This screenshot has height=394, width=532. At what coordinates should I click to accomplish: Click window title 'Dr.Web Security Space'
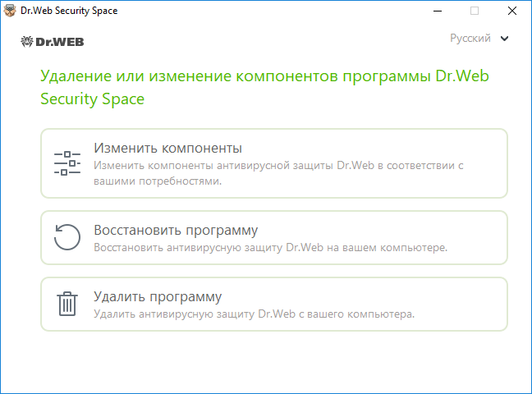tap(69, 11)
